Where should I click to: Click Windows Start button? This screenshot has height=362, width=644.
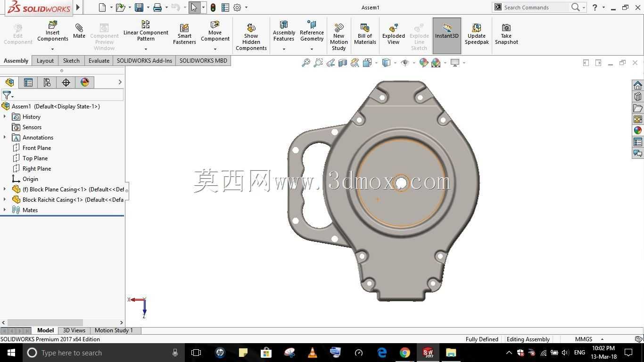coord(11,353)
